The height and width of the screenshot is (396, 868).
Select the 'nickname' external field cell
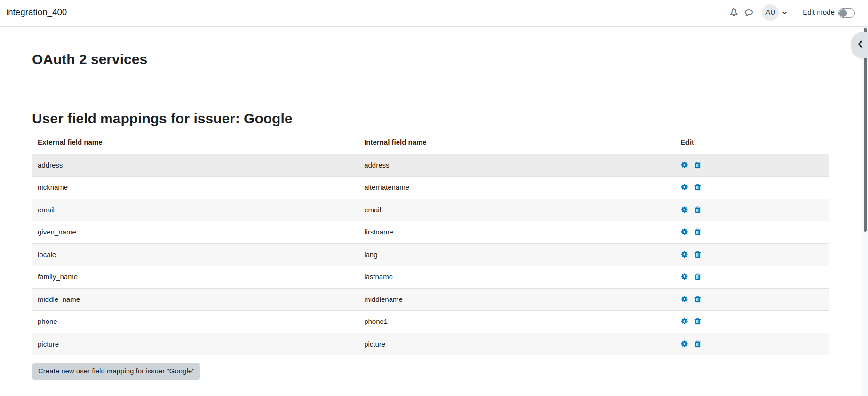click(195, 187)
